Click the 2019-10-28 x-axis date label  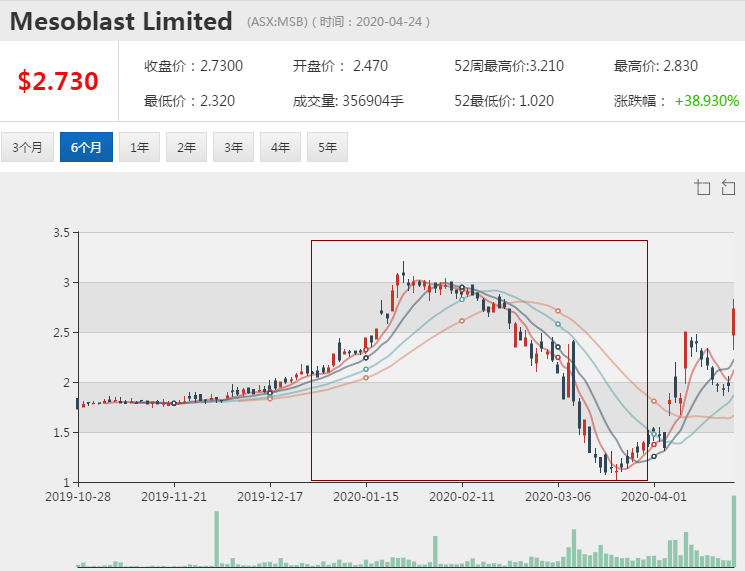[78, 497]
